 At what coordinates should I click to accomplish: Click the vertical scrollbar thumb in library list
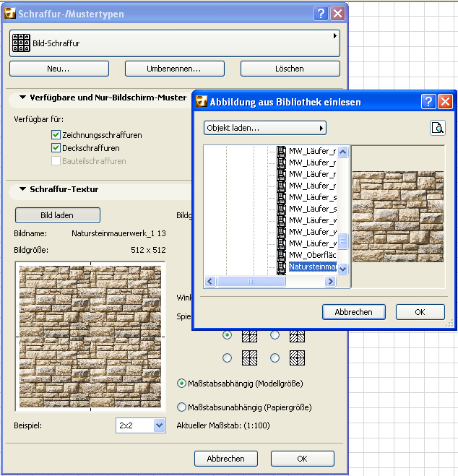point(343,241)
